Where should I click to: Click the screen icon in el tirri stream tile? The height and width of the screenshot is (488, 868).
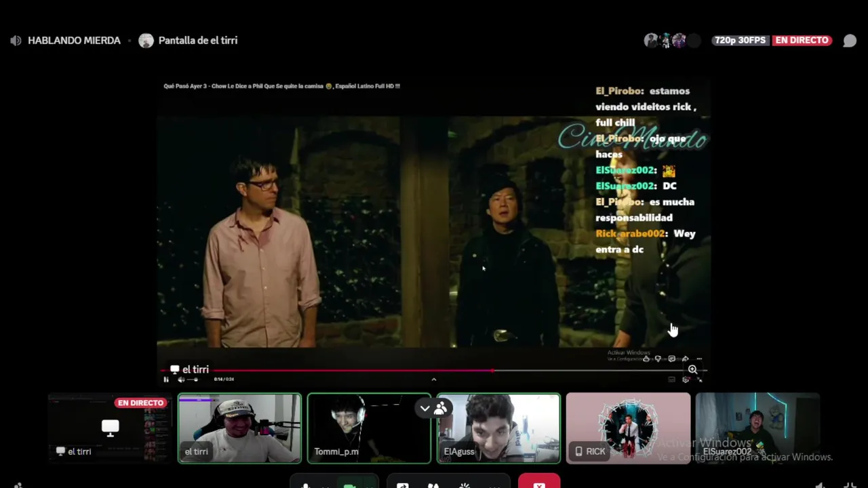click(110, 427)
